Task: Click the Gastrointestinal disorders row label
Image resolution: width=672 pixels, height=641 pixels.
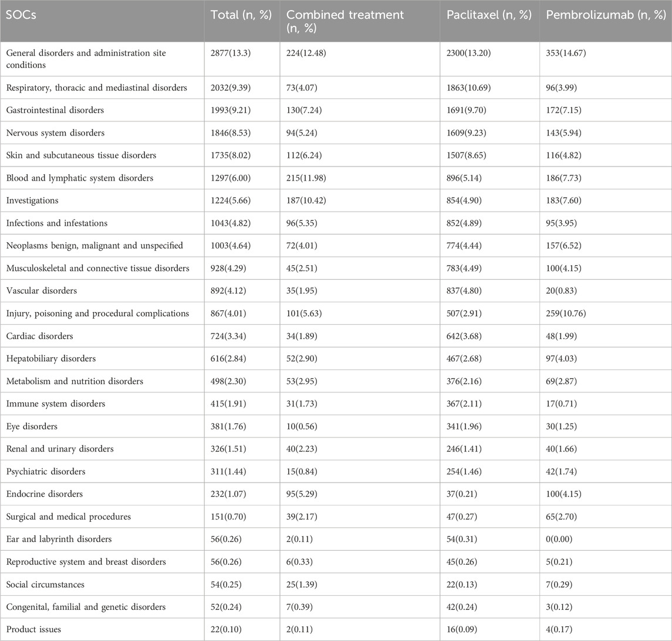Action: coord(55,110)
